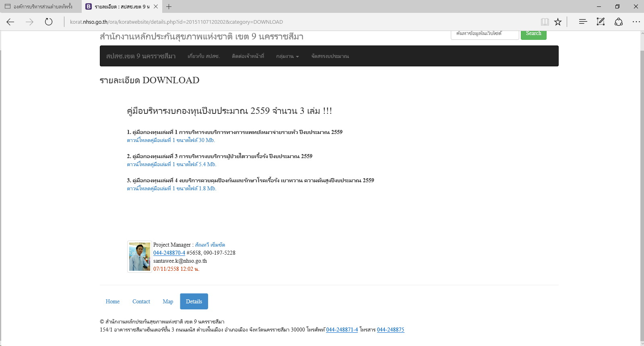Click Project Manager profile photo
Viewport: 644px width, 346px height.
140,257
